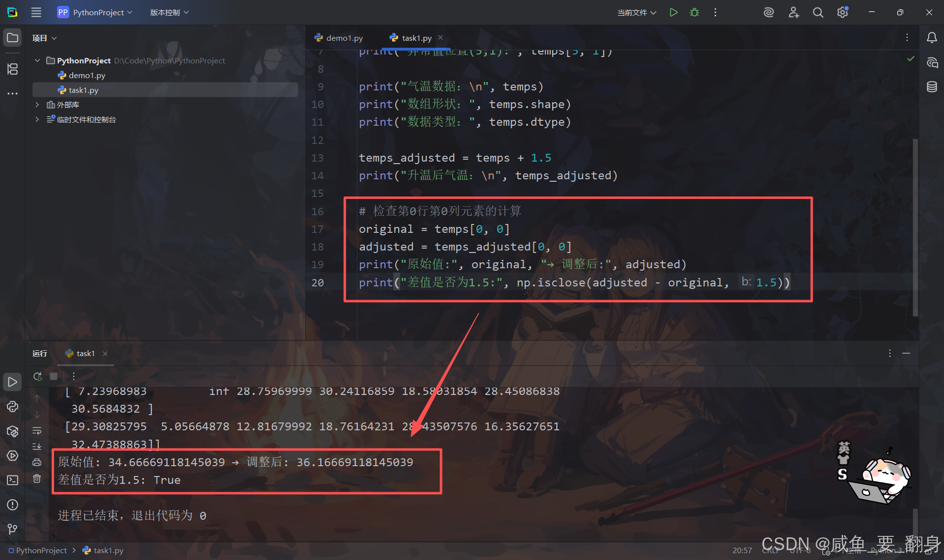Image resolution: width=944 pixels, height=560 pixels.
Task: Click the green Run button in top toolbar
Action: [x=674, y=12]
